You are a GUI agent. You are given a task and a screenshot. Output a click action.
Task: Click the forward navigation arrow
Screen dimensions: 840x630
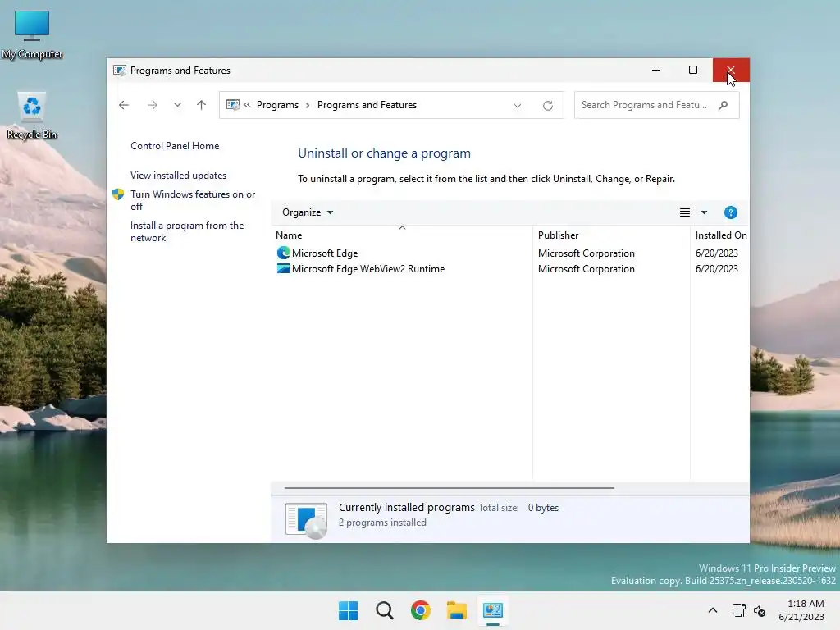point(152,105)
